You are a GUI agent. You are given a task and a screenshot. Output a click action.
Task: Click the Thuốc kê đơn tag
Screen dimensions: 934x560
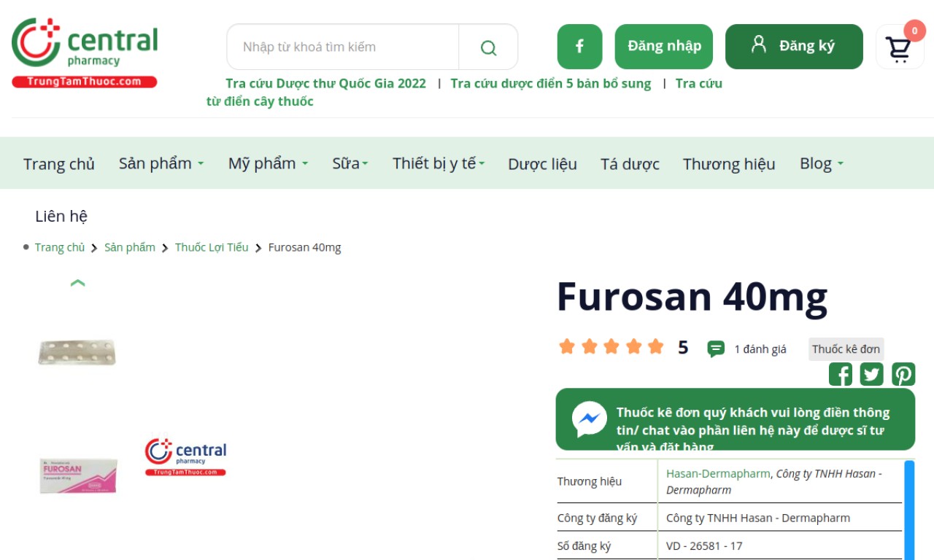pyautogui.click(x=846, y=349)
